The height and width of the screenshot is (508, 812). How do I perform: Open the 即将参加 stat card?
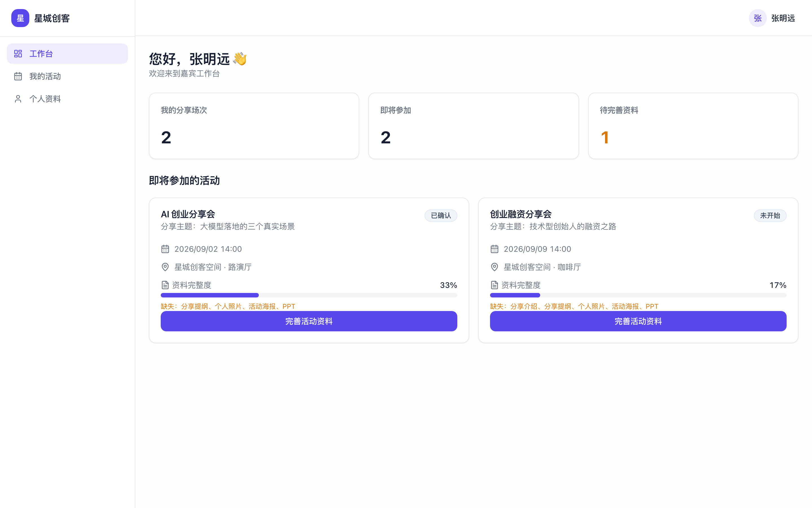click(x=473, y=126)
